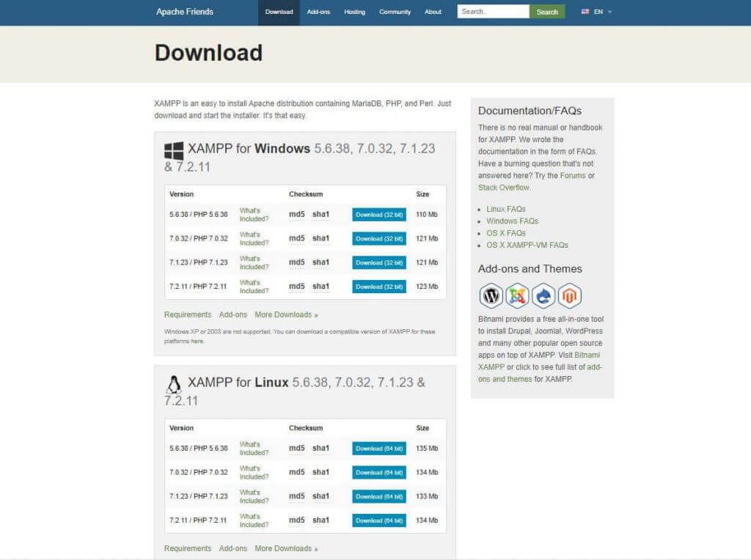Click the Magento add-on icon
Image resolution: width=751 pixels, height=560 pixels.
click(x=569, y=296)
